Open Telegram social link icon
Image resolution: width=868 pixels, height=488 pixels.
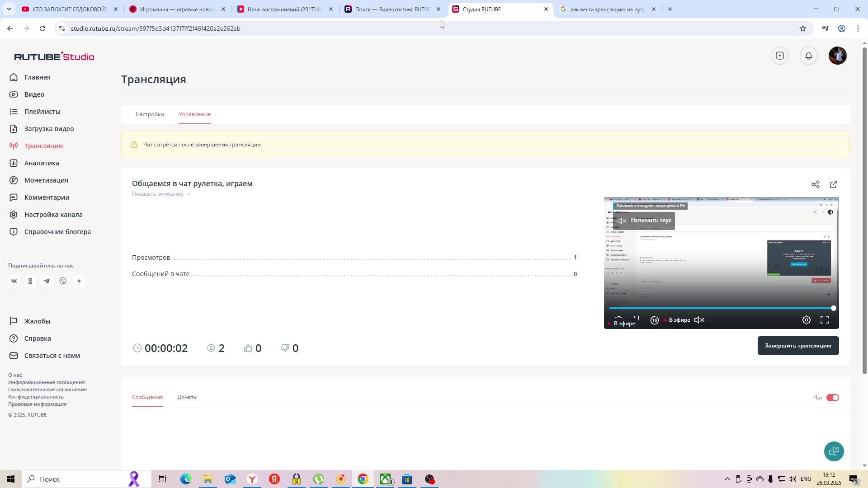(47, 281)
